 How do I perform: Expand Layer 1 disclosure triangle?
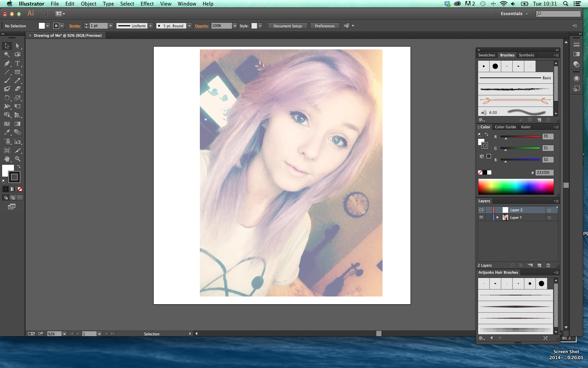[x=497, y=217]
